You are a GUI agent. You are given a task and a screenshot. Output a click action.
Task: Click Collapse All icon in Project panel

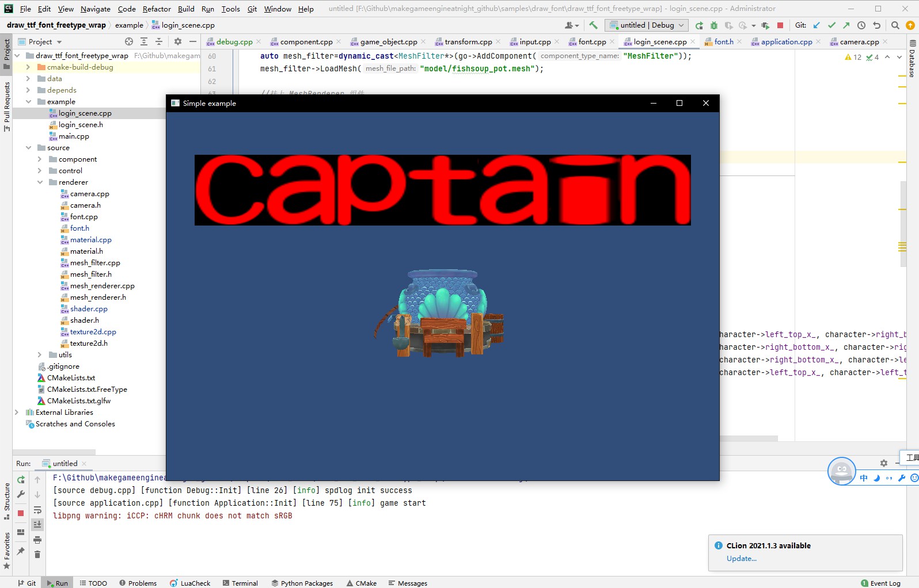click(159, 41)
